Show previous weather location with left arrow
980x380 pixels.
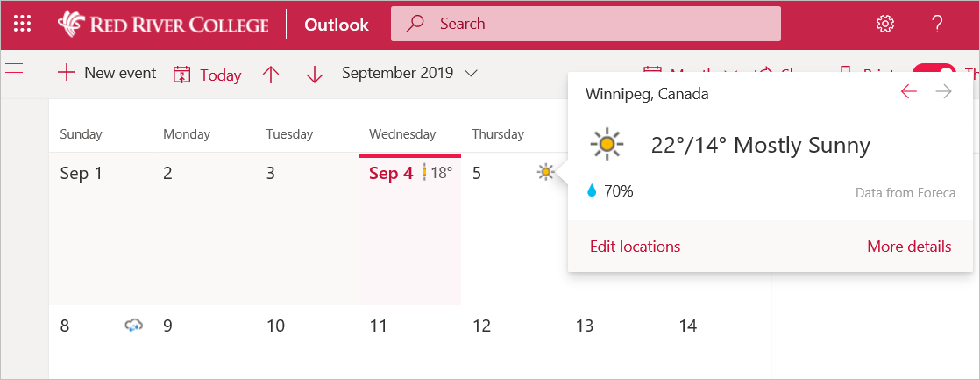pyautogui.click(x=909, y=92)
